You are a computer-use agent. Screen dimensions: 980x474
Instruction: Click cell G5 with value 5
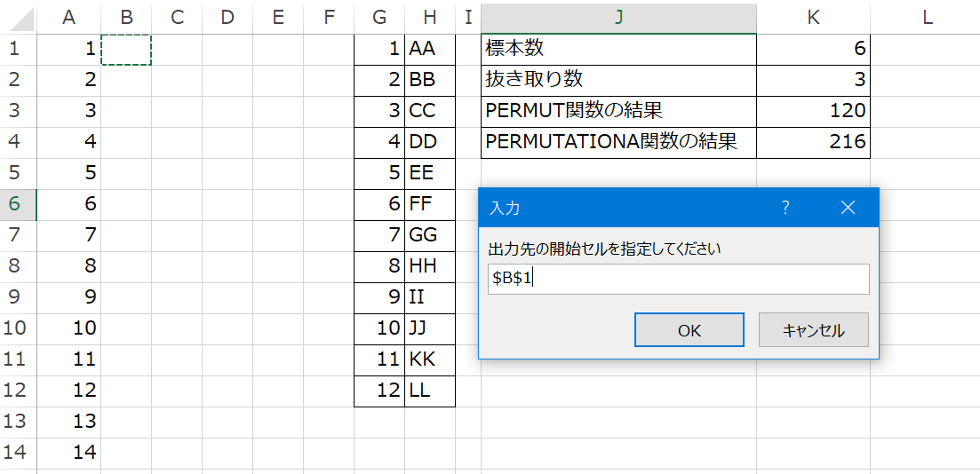[379, 173]
